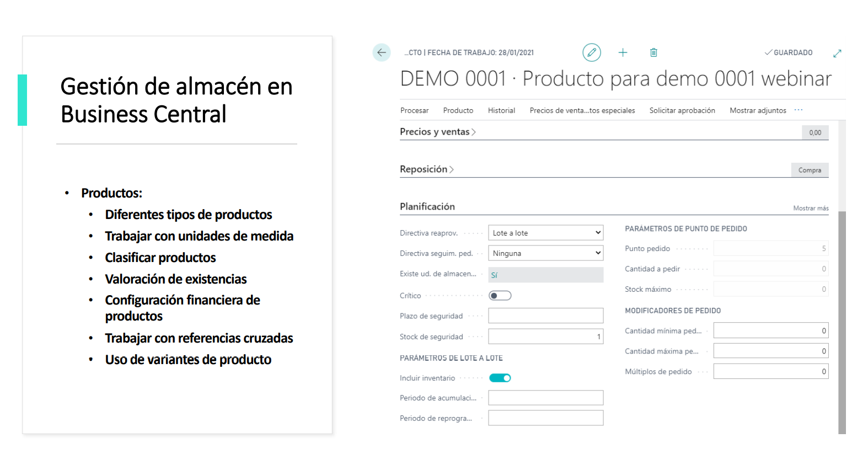Open Directiva seguim. ped. dropdown
This screenshot has height=470, width=868.
point(546,253)
